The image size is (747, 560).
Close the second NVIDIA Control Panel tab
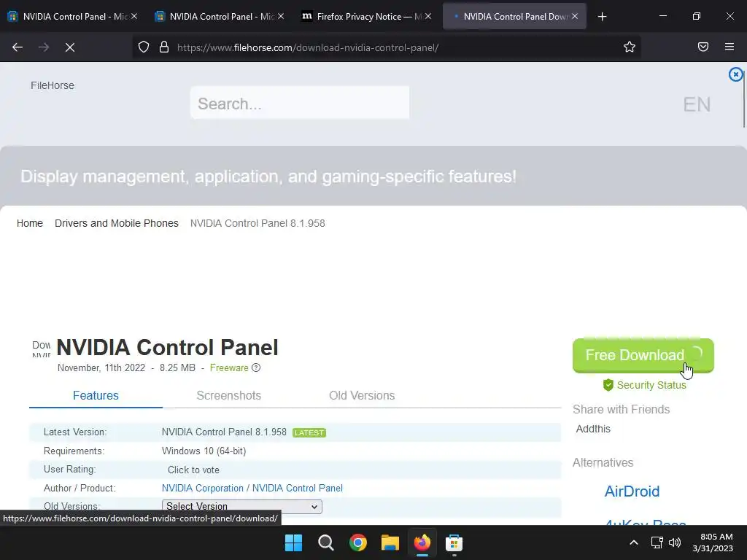[281, 16]
